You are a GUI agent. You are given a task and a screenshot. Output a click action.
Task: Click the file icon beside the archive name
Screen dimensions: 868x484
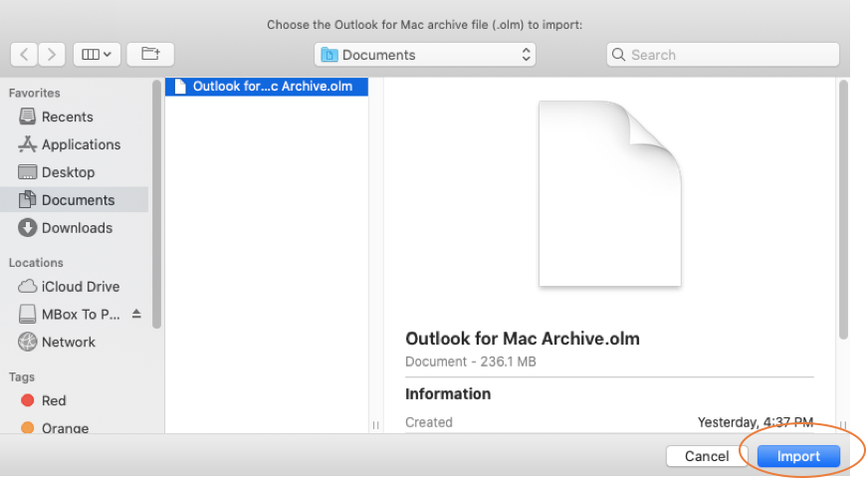pos(180,87)
